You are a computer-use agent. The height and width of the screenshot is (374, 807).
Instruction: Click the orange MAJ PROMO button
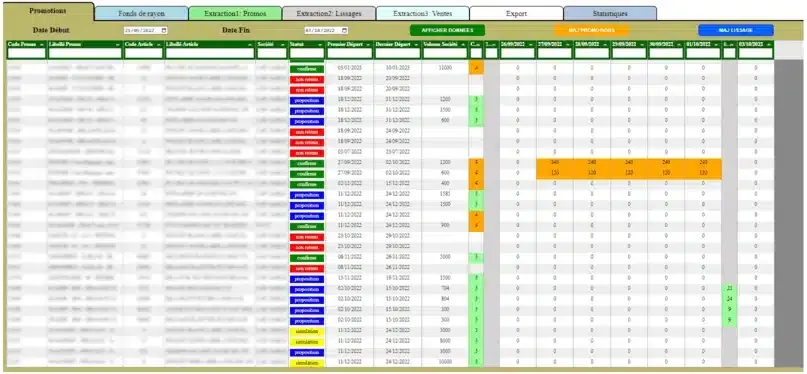(591, 30)
